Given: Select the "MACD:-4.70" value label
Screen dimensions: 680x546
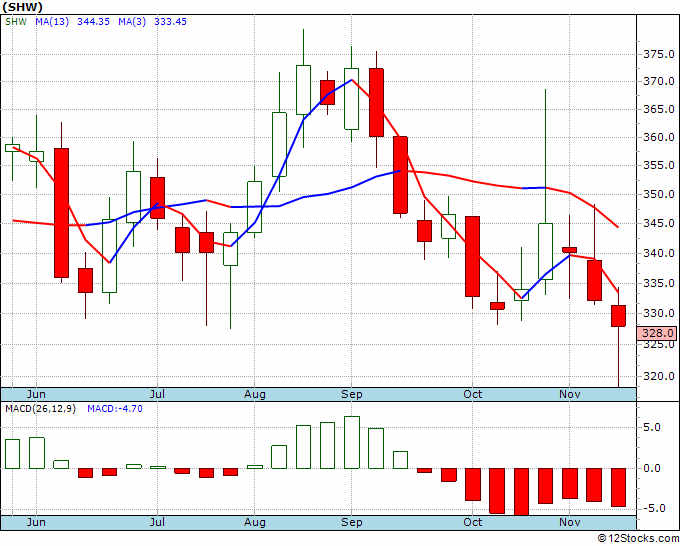Looking at the screenshot, I should click(x=115, y=409).
